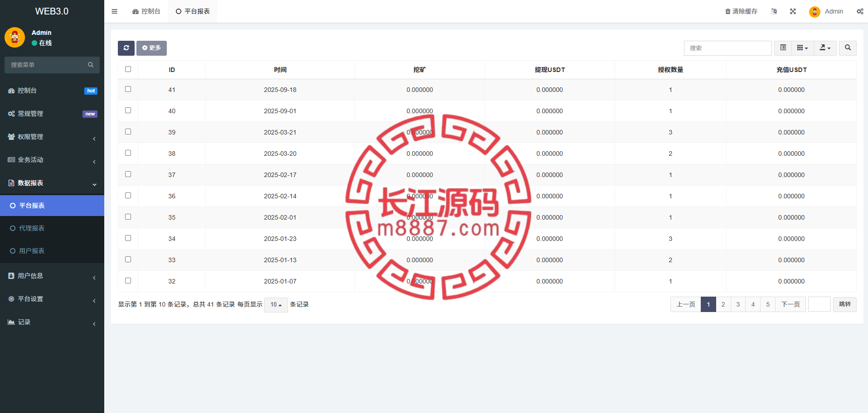Expand the 用户信息 sidebar menu
The image size is (868, 413).
tap(52, 276)
